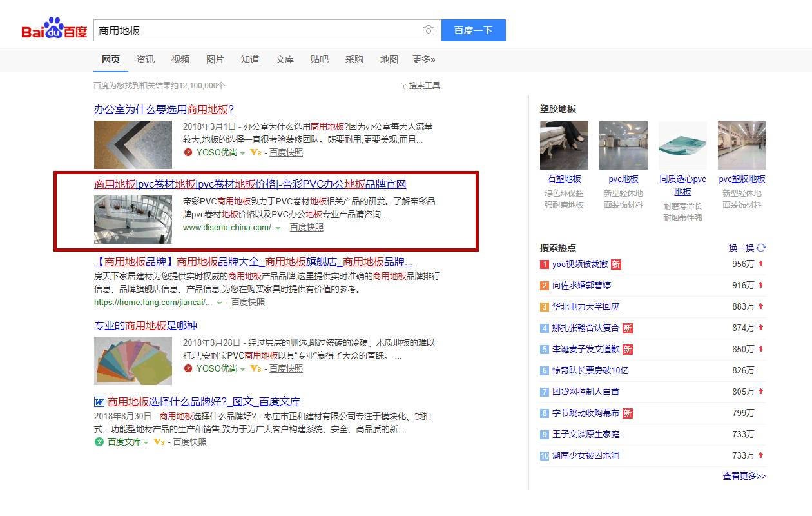812x516 pixels.
Task: Switch to 文库 tab
Action: (x=285, y=59)
